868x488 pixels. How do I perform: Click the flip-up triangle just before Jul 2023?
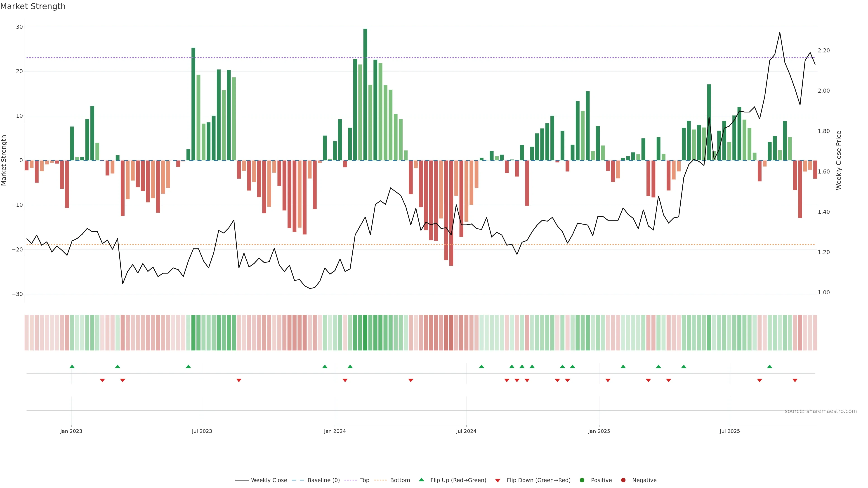(x=188, y=366)
